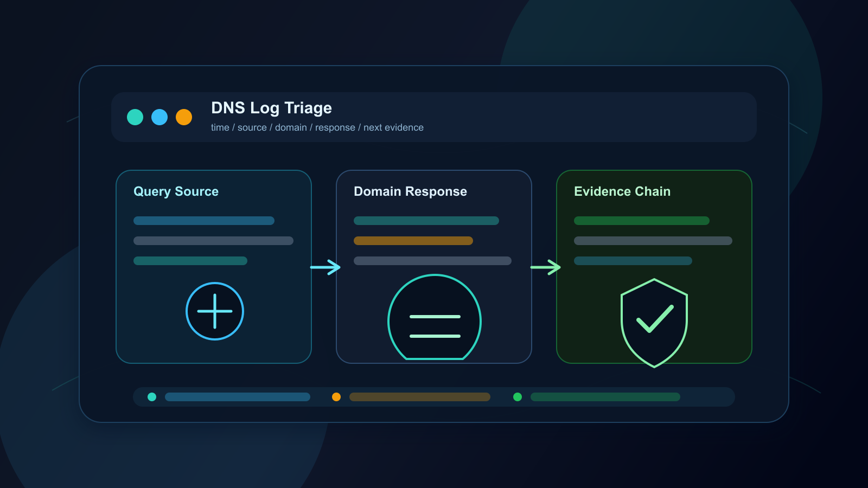
Task: Click the arrow from Query Source to Domain Response
Action: [325, 267]
